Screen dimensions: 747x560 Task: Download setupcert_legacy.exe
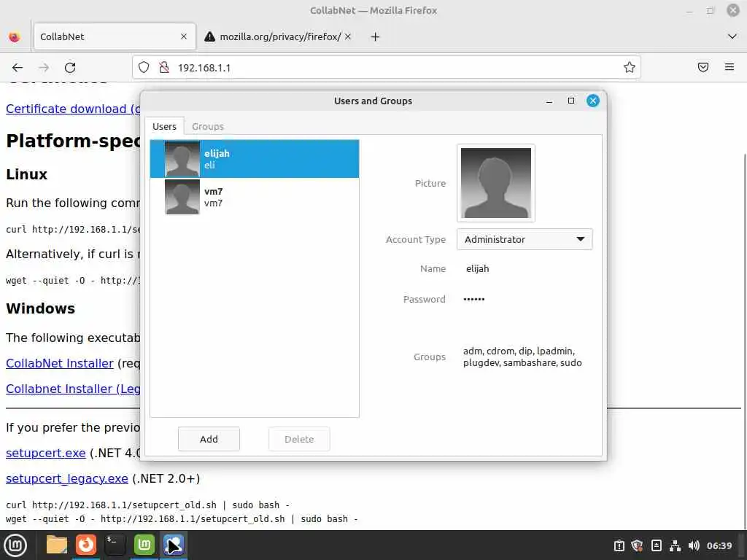click(x=67, y=478)
